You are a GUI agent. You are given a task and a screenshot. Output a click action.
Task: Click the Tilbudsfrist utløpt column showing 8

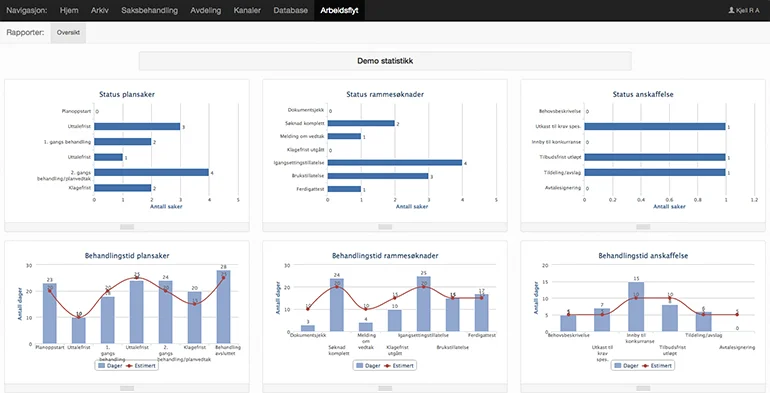tap(670, 318)
